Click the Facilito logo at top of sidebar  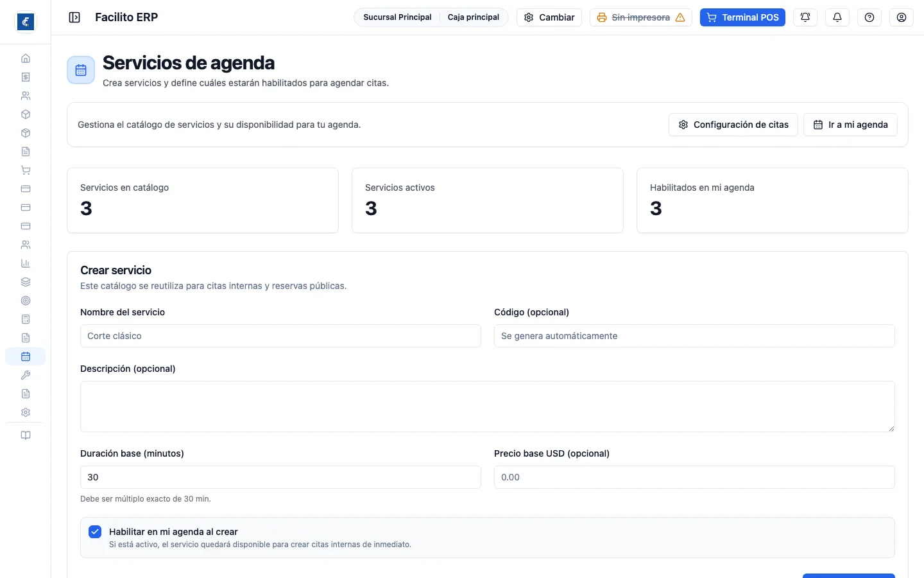[26, 22]
